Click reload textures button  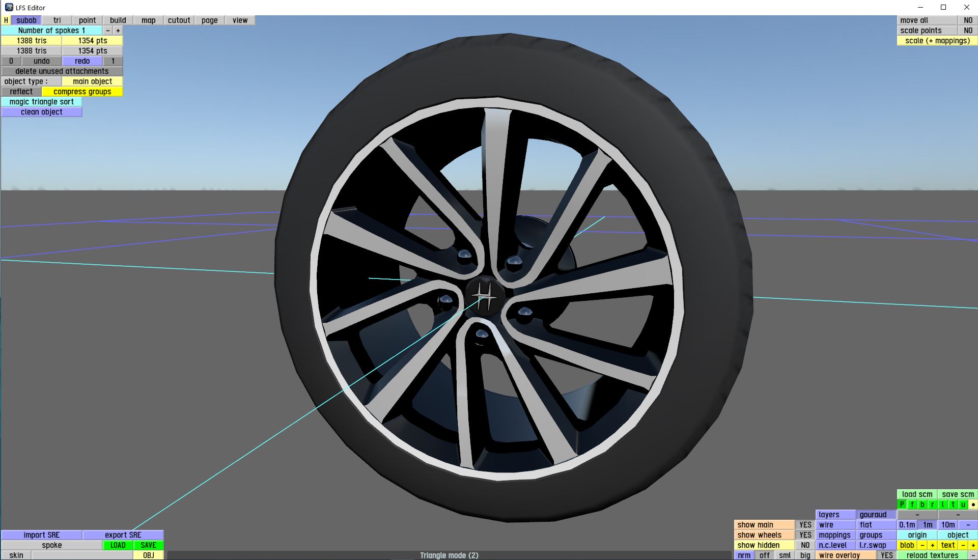tap(932, 555)
